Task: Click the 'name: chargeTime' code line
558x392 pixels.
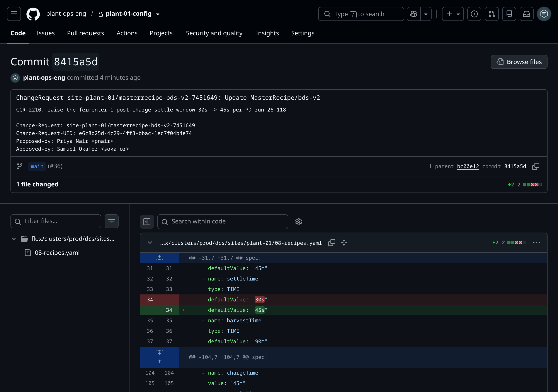Action: click(344, 373)
